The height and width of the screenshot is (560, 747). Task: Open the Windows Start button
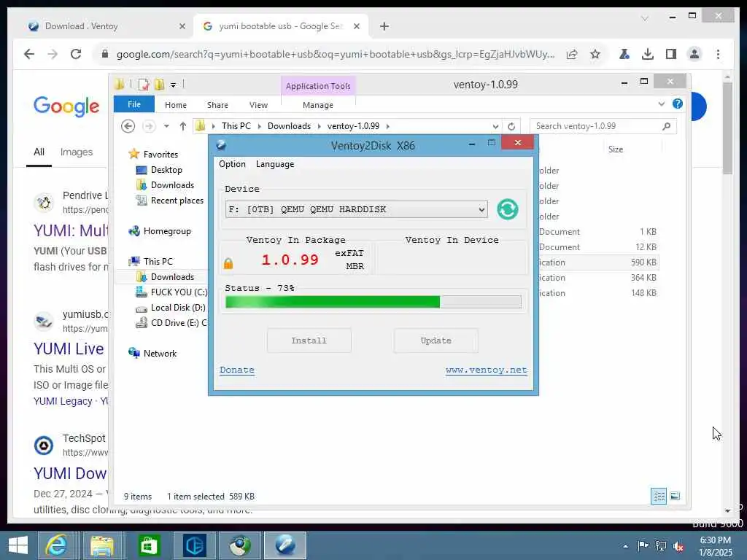tap(18, 545)
